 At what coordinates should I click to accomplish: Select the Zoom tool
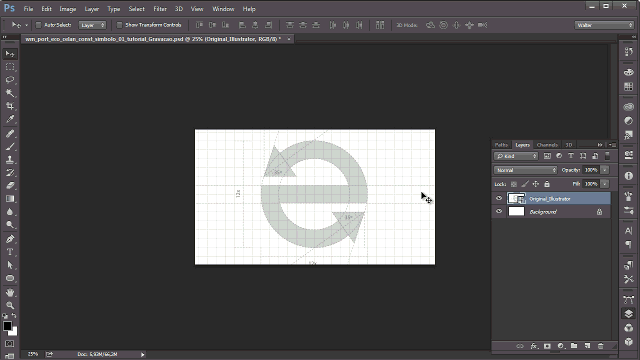click(x=10, y=305)
